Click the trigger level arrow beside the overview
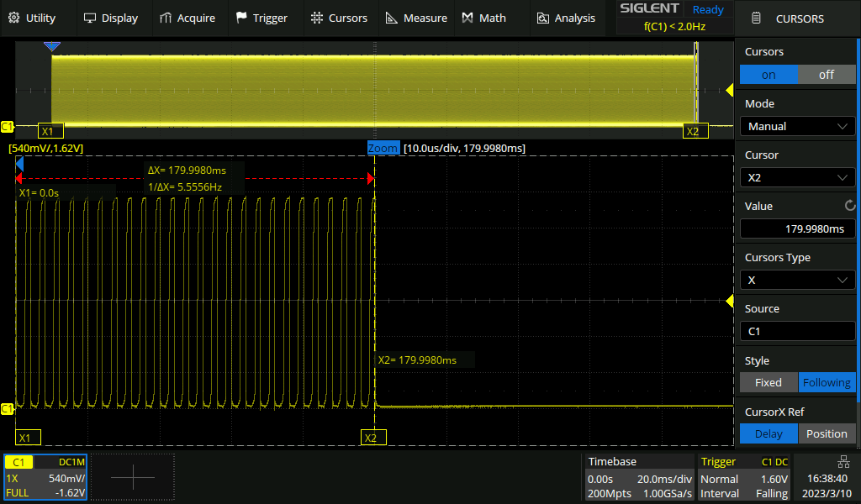 point(730,90)
